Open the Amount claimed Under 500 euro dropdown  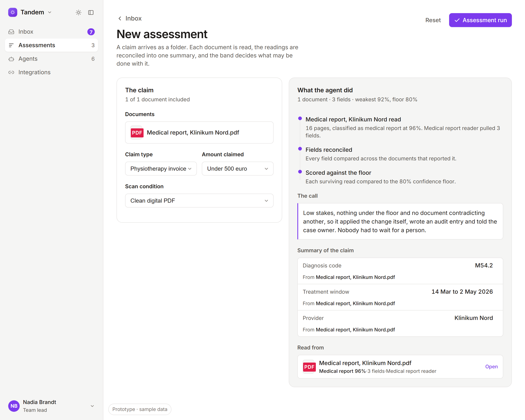pyautogui.click(x=237, y=169)
